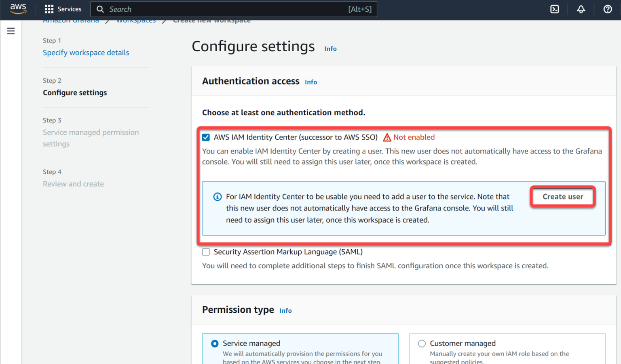Viewport: 621px width, 364px height.
Task: Click the Create user button
Action: 562,197
